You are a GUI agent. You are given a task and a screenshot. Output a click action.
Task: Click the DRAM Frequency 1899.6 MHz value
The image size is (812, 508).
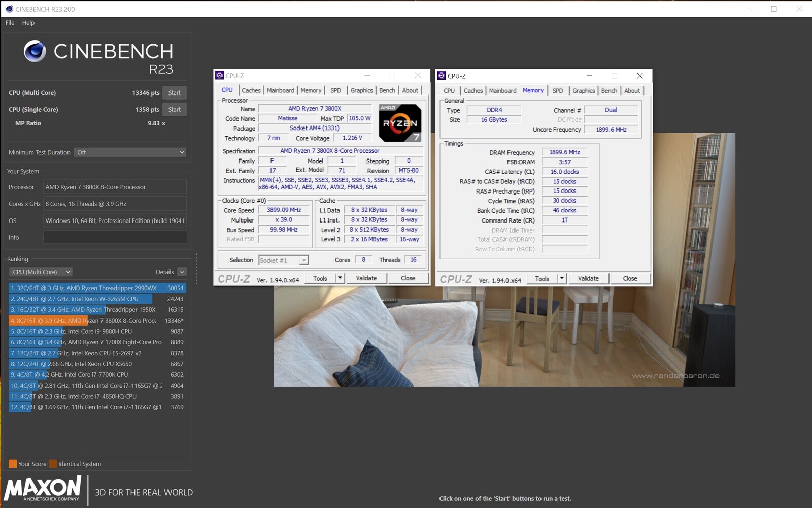564,152
